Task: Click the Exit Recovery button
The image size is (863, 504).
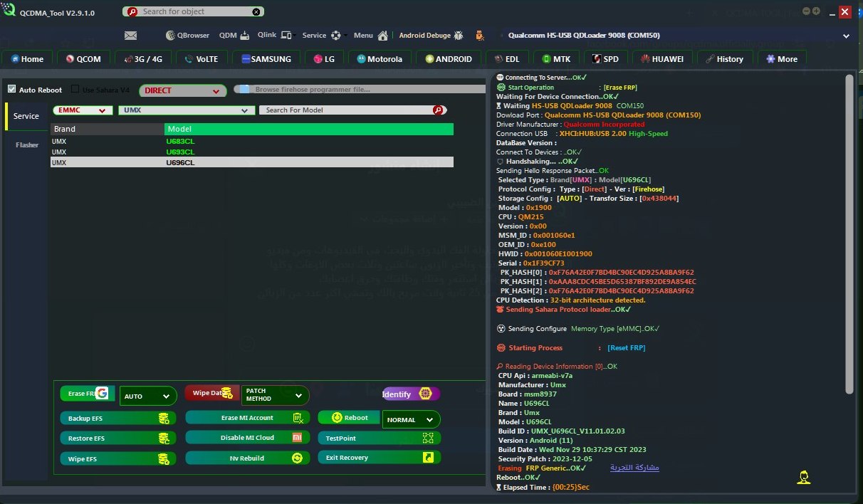Action: click(x=379, y=457)
